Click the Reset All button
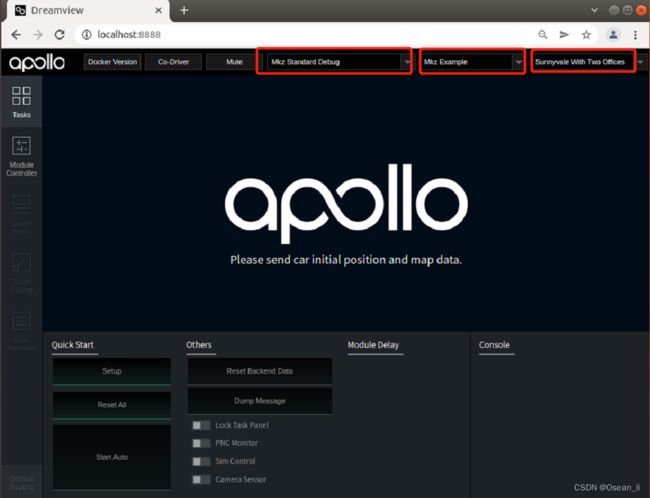The image size is (650, 498). 112,405
